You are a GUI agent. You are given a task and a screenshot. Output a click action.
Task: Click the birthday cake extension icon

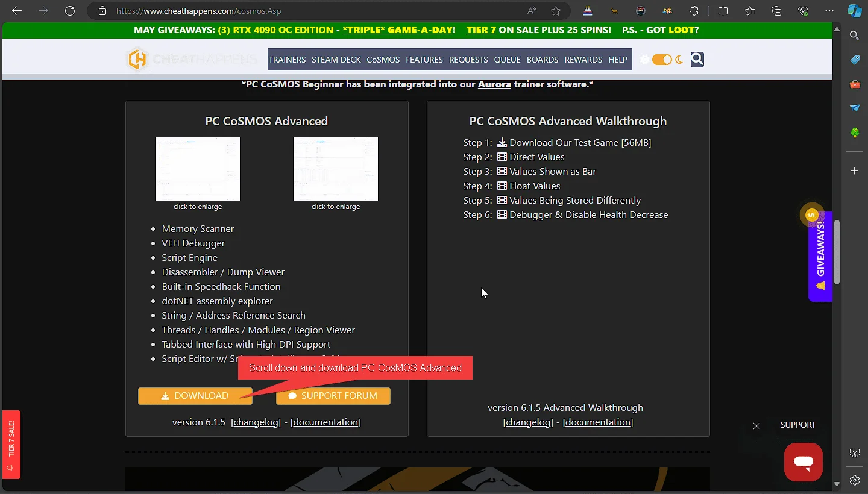pyautogui.click(x=588, y=11)
